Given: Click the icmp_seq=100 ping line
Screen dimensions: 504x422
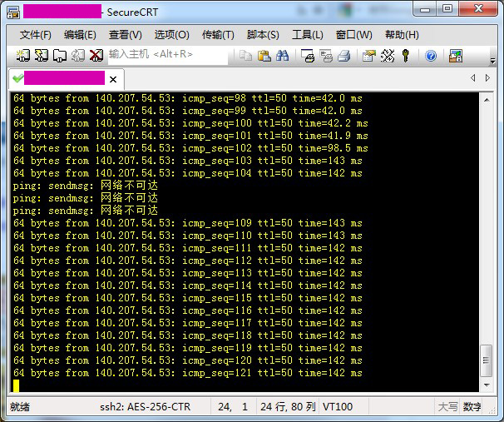Looking at the screenshot, I should [190, 123].
